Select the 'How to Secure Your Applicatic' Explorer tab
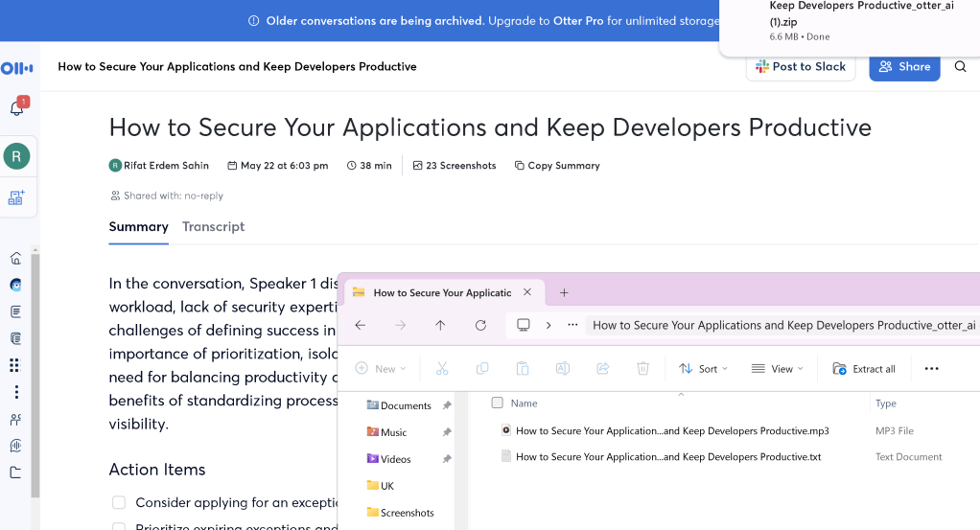The image size is (980, 530). 442,292
